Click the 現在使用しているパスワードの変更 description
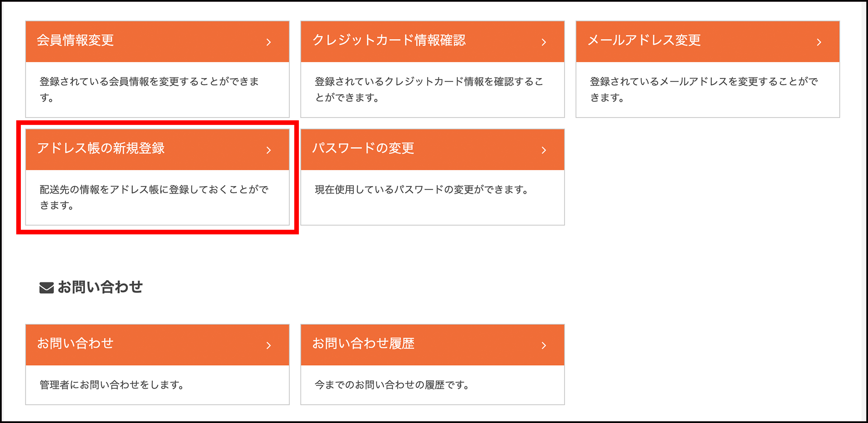Screen dimensions: 868x423 coord(422,190)
